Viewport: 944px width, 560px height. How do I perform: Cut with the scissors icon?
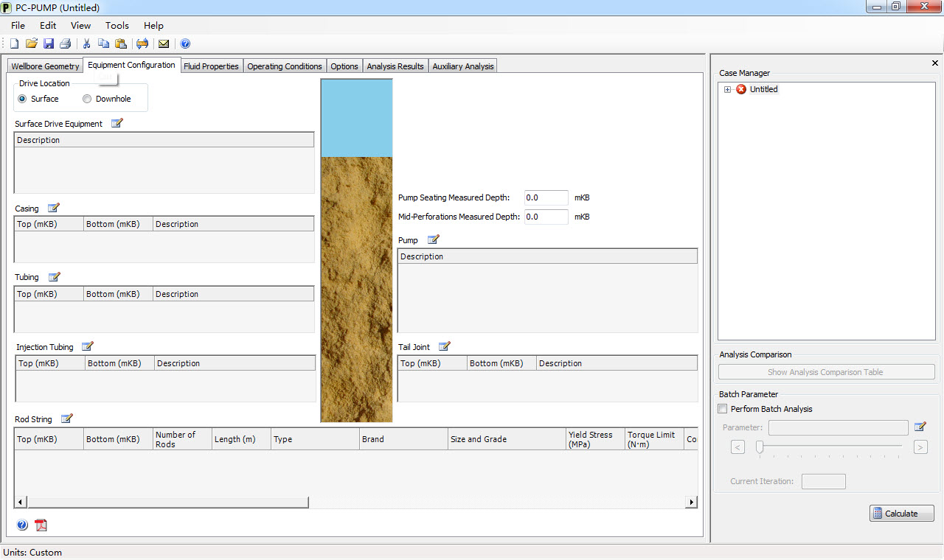86,44
